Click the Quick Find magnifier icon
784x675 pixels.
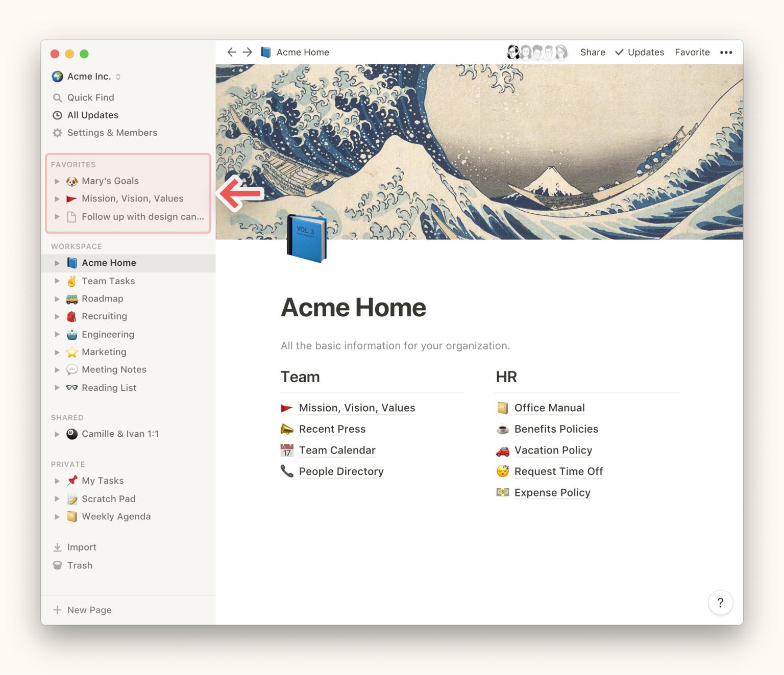(x=57, y=97)
